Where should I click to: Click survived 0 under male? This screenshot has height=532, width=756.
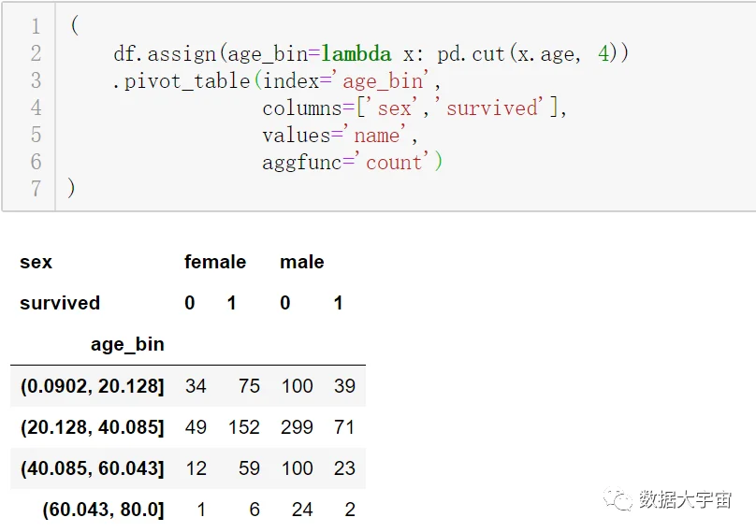click(x=285, y=303)
